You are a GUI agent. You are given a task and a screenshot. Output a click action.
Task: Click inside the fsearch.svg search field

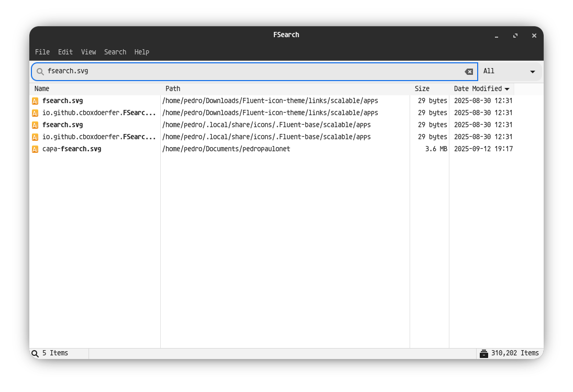point(251,71)
